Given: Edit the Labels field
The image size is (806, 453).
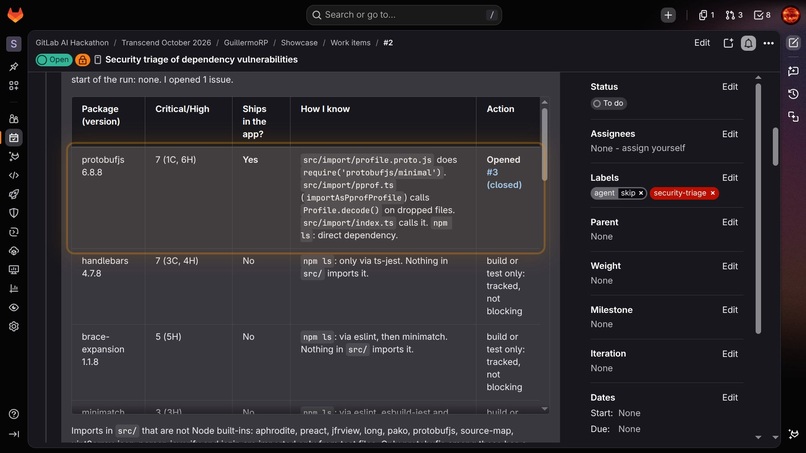Looking at the screenshot, I should [x=729, y=178].
